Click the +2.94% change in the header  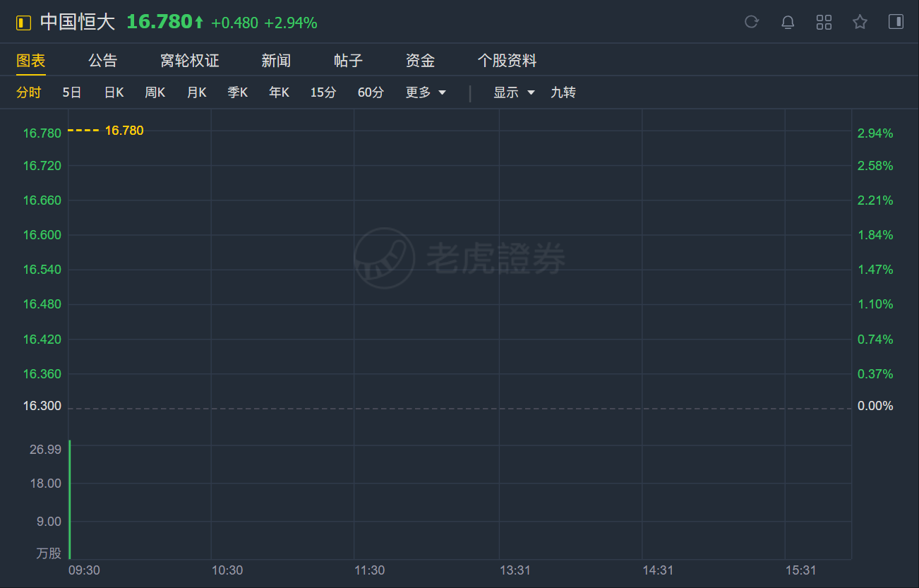coord(291,23)
